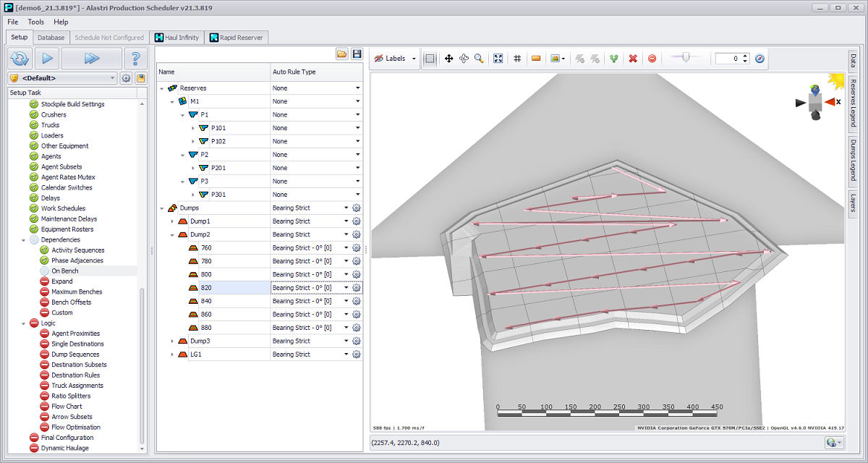Toggle the rectangle selection mode

[x=430, y=59]
